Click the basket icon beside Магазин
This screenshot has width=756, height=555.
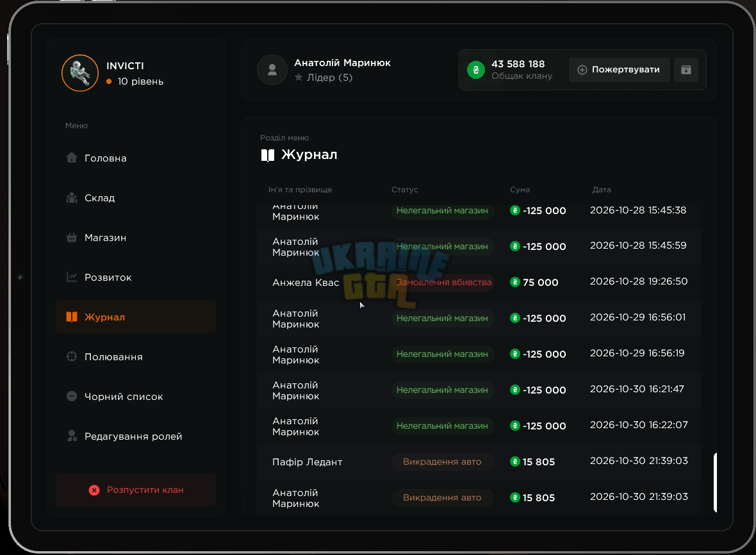[71, 237]
